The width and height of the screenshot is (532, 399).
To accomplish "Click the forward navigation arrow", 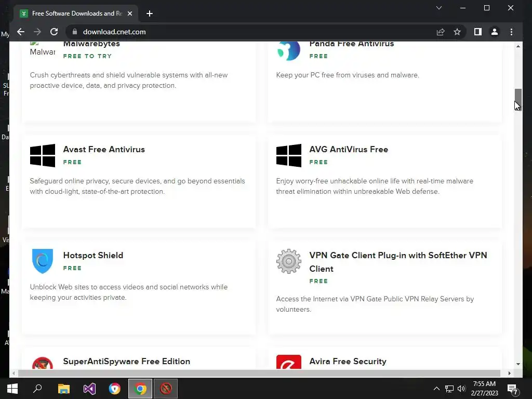I will click(37, 32).
